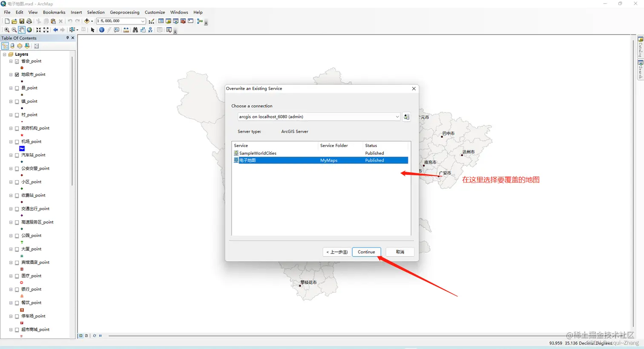This screenshot has height=349, width=644.
Task: Collapse the 小区_point layer legend
Action: (11, 182)
